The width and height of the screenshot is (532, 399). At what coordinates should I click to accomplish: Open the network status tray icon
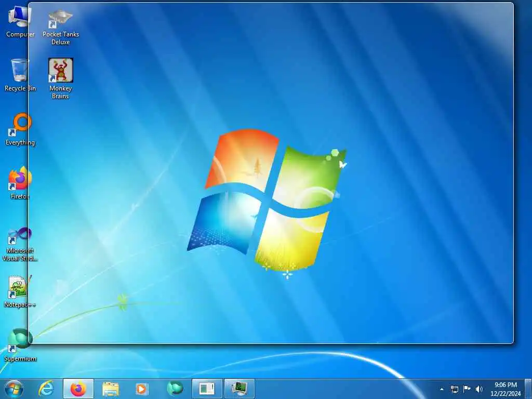point(454,389)
